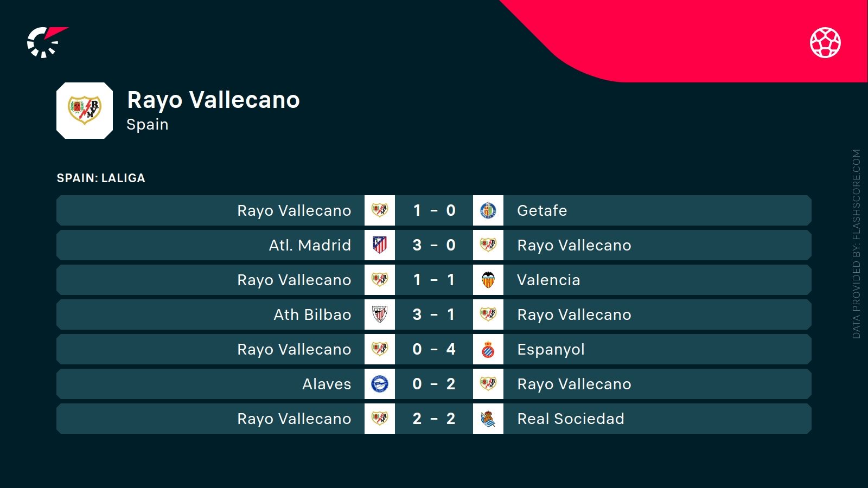868x488 pixels.
Task: Open the Rayo Vallecano team title
Action: tap(213, 100)
